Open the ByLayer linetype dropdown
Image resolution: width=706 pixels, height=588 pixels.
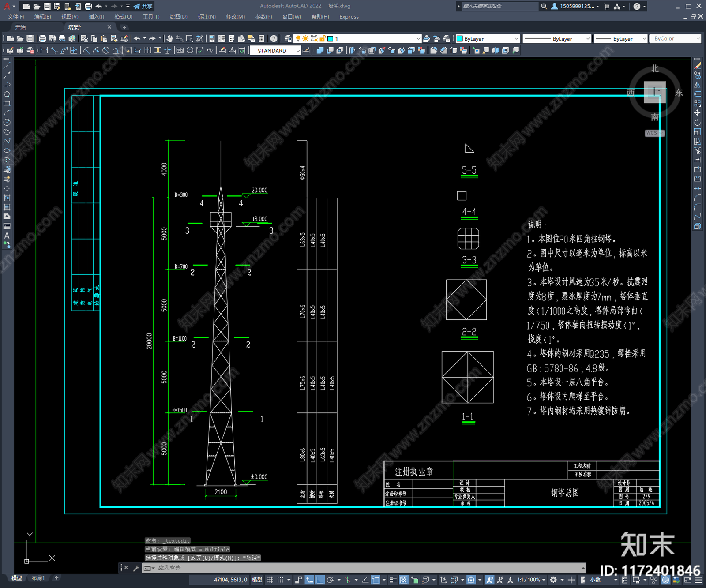(x=588, y=39)
